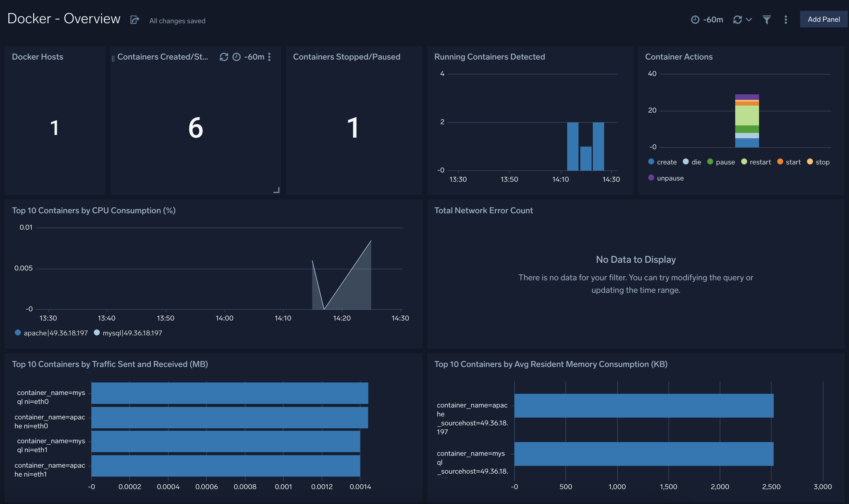Click the drag handle beside Containers Created title
Image resolution: width=849 pixels, height=504 pixels.
pyautogui.click(x=113, y=57)
